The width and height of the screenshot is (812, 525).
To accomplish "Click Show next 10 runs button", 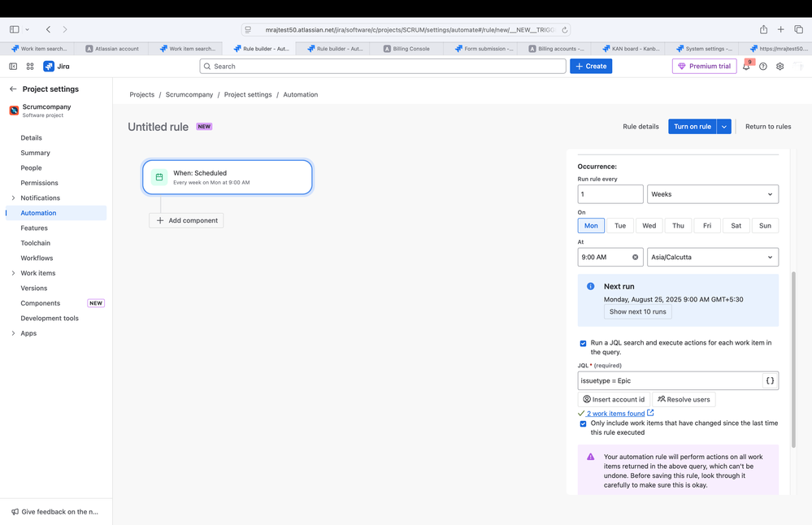I will click(637, 312).
